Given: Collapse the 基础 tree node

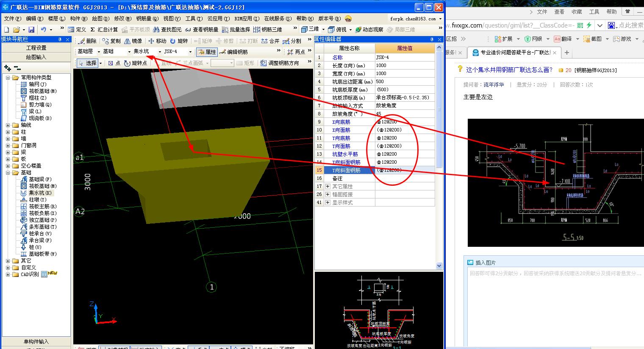Looking at the screenshot, I should [8, 173].
